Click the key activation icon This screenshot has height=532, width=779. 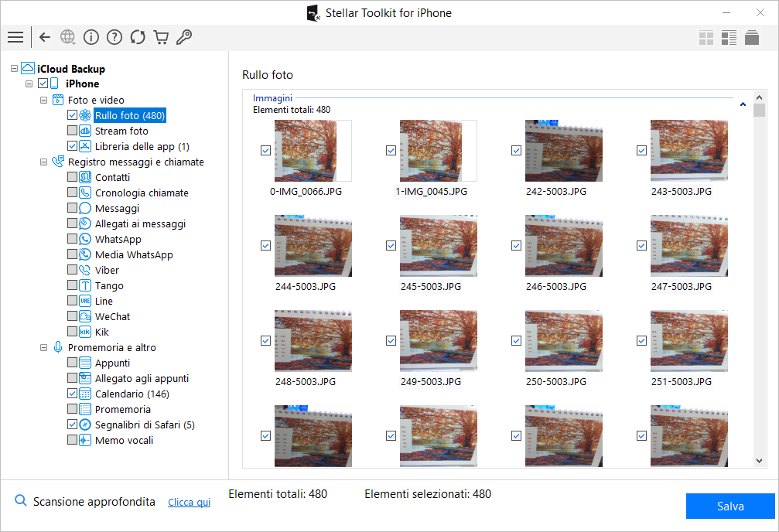coord(184,37)
